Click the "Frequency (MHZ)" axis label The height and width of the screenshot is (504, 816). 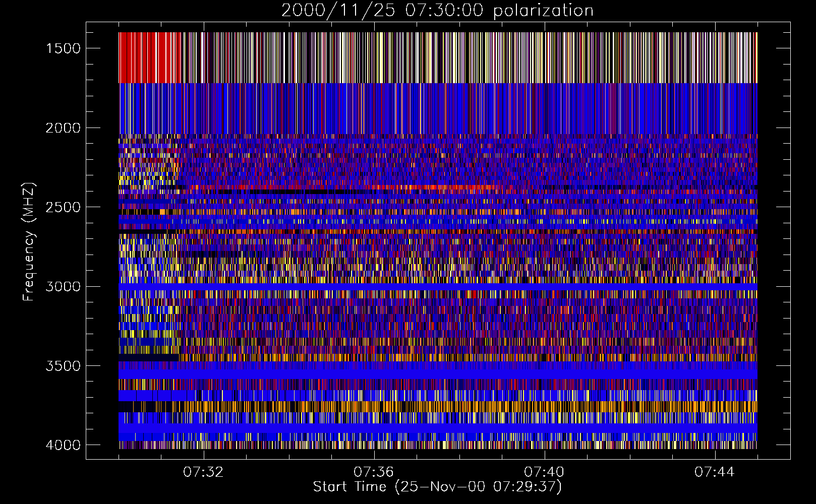(x=29, y=242)
